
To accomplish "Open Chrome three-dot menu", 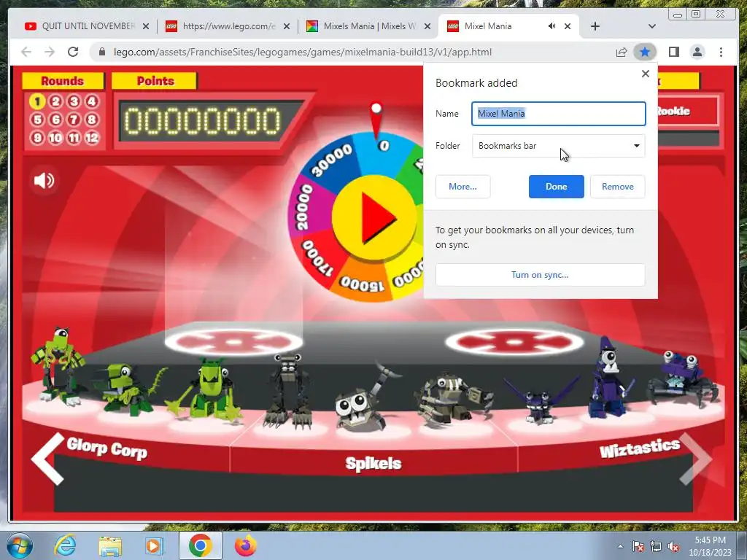I will (x=721, y=52).
